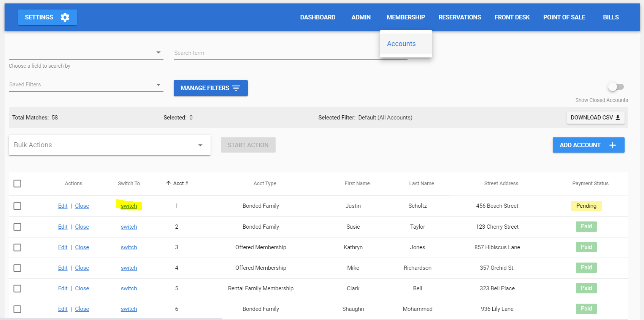Close Kathryn Jones's account

click(x=82, y=247)
